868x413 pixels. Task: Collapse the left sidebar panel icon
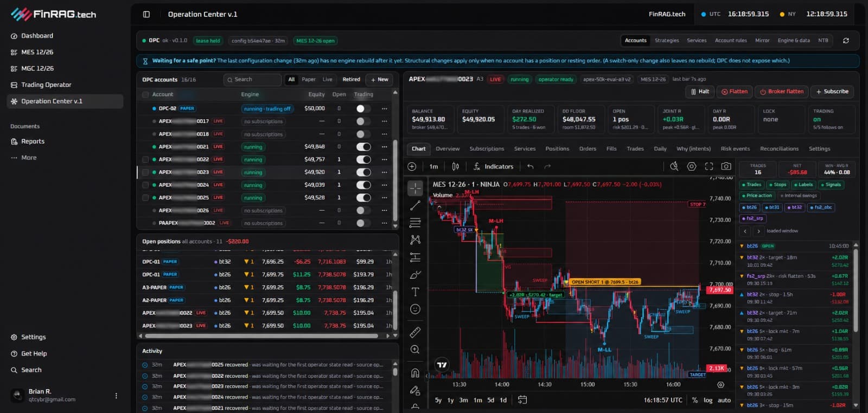[146, 15]
